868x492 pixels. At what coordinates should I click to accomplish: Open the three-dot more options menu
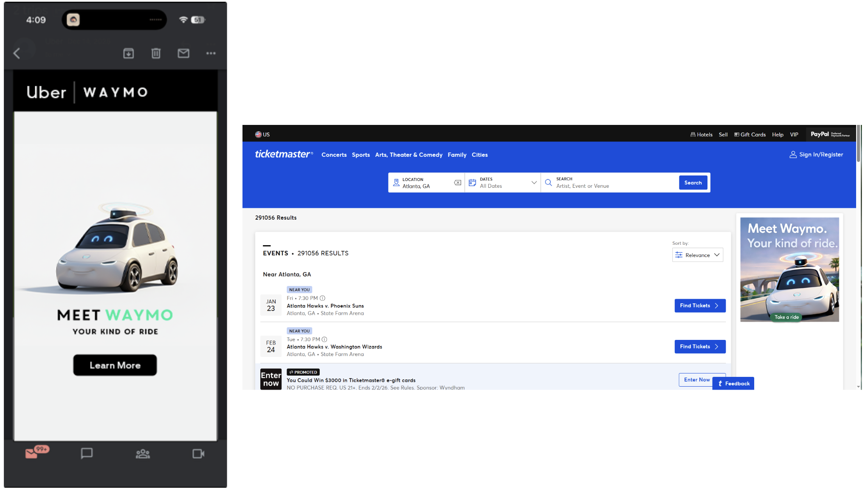[211, 54]
